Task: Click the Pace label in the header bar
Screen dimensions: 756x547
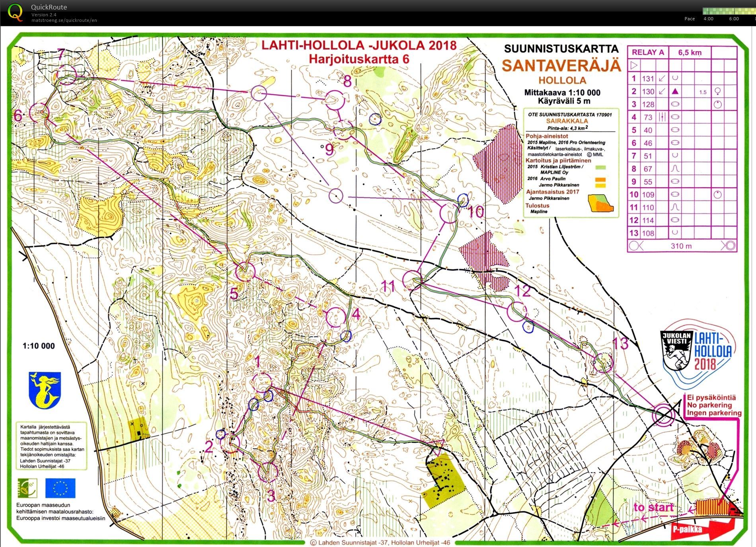Action: (x=689, y=19)
